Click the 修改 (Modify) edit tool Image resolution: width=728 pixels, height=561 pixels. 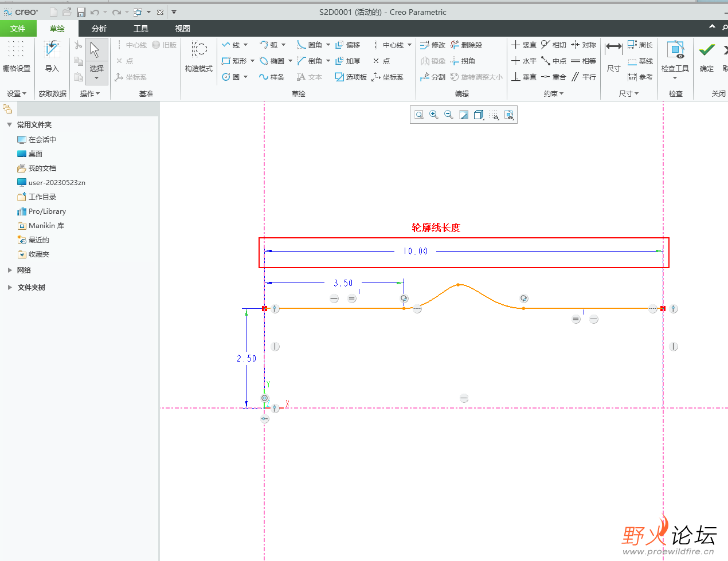point(433,45)
